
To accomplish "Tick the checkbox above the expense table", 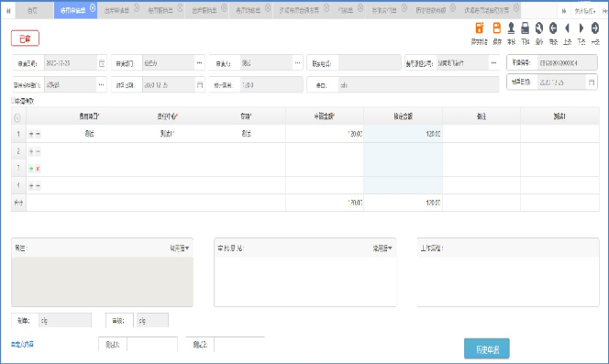I will [x=13, y=101].
